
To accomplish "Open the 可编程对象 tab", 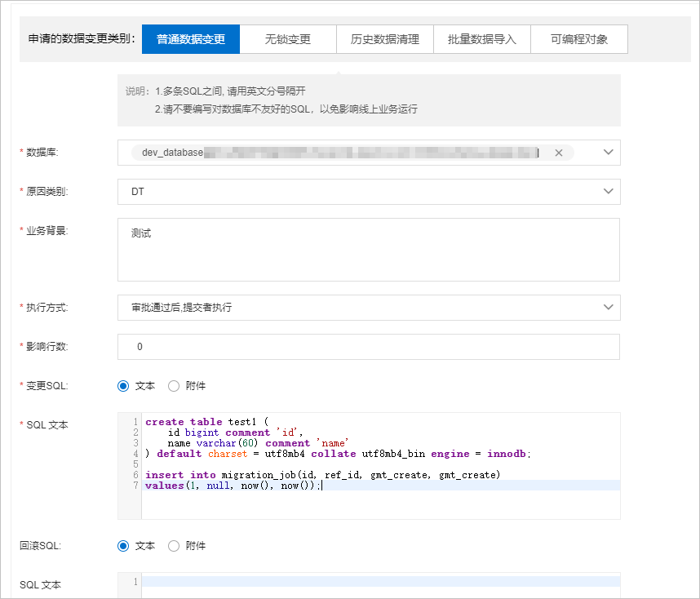I will click(x=579, y=39).
